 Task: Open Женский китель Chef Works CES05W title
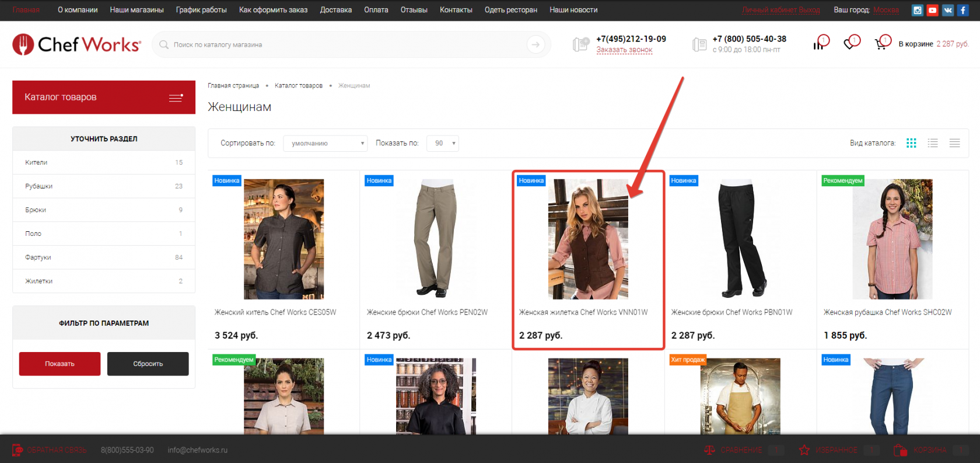point(275,312)
